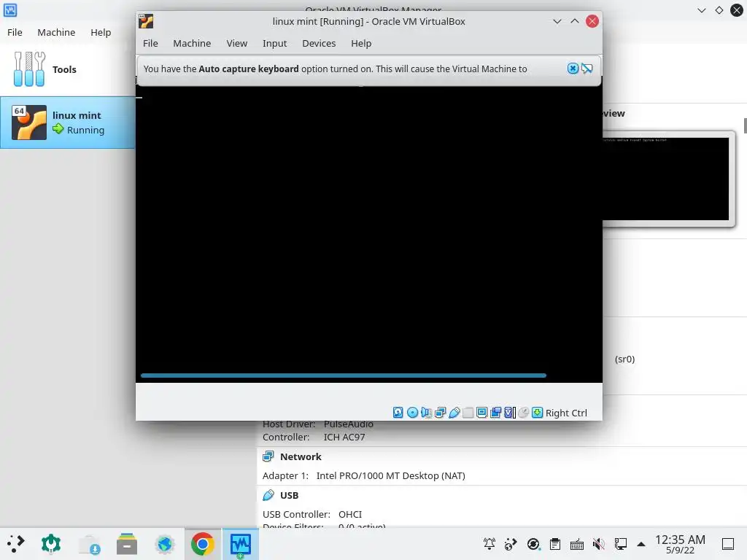Click the keyboard capture green arrow indicator
Viewport: 747px width, 560px height.
point(537,413)
